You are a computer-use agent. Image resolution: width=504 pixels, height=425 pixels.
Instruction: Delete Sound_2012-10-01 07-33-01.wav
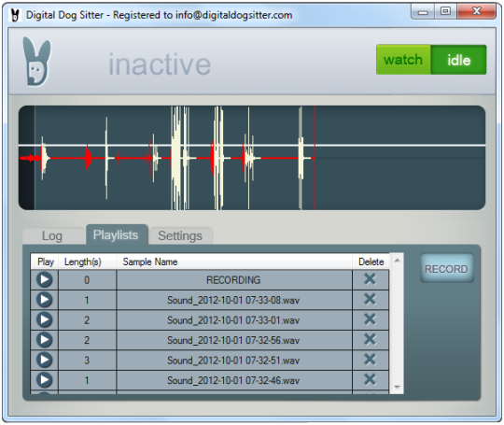click(370, 319)
